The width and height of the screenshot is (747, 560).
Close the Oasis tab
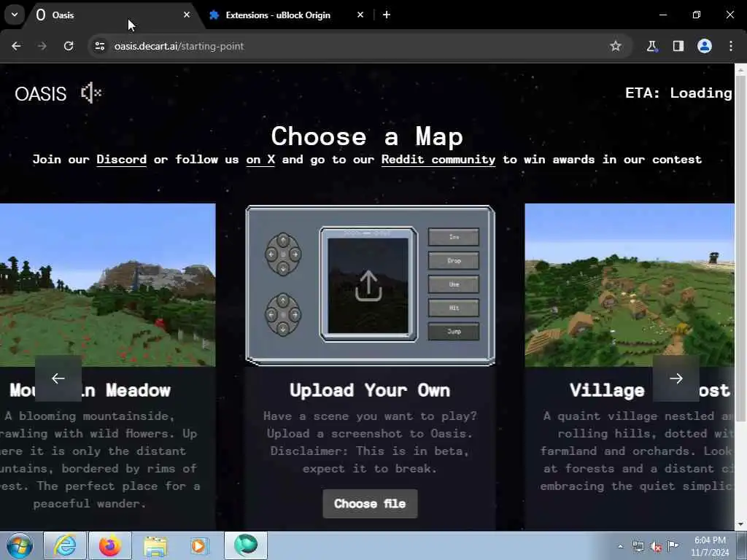coord(187,15)
